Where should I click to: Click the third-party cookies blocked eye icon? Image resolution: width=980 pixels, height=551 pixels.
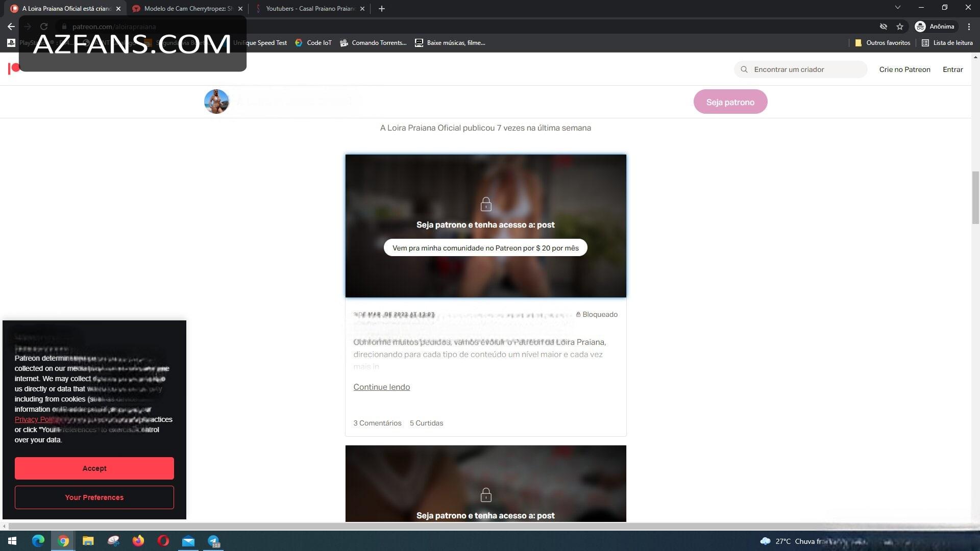tap(884, 27)
